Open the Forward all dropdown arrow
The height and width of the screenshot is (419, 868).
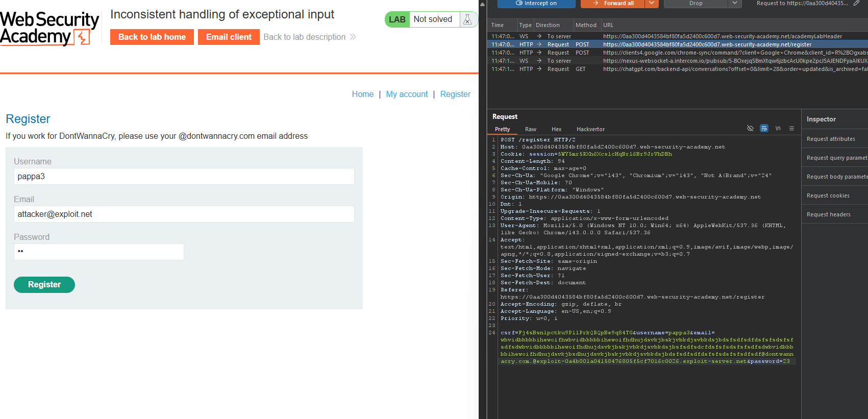(x=652, y=3)
